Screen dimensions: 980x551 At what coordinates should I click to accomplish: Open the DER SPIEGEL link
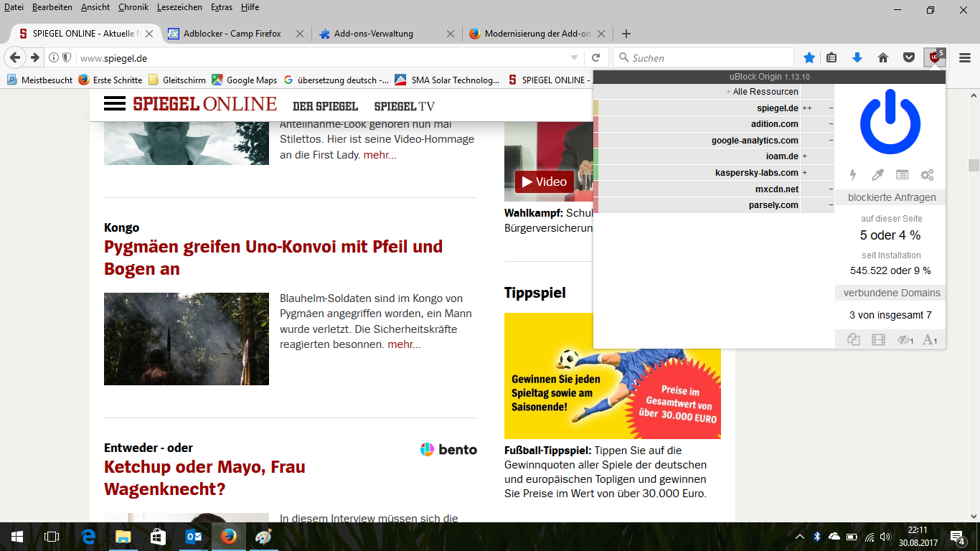pyautogui.click(x=325, y=106)
